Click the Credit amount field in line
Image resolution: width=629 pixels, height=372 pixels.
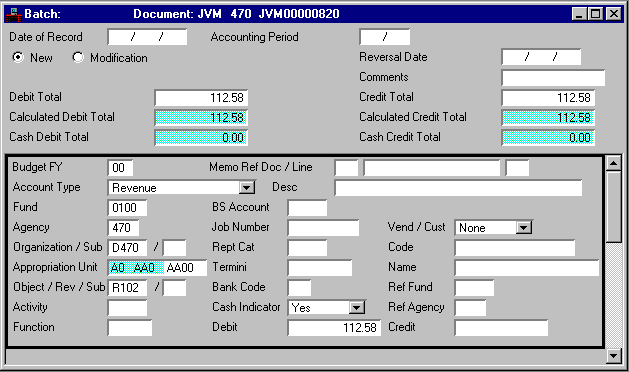pos(501,328)
